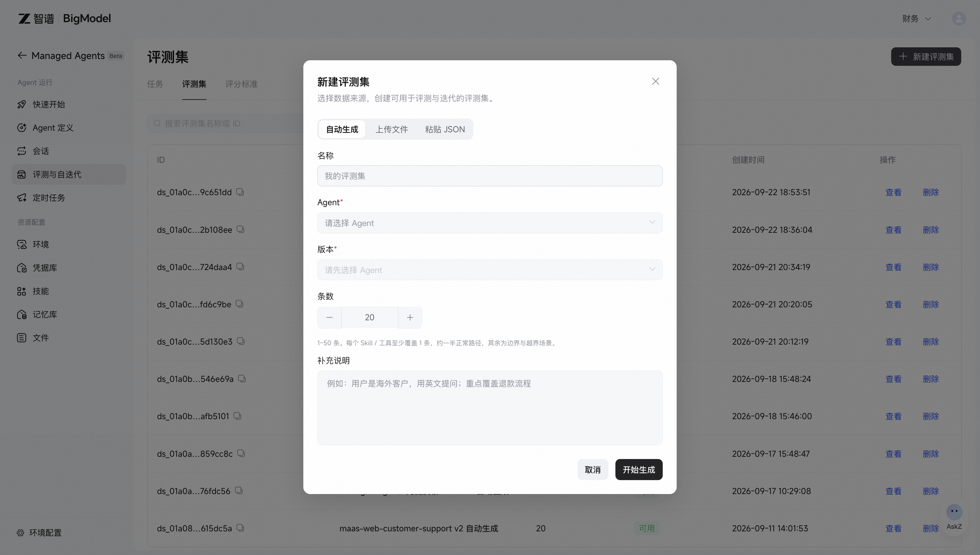The image size is (980, 555).
Task: Switch to 上传文件 tab
Action: tap(392, 129)
